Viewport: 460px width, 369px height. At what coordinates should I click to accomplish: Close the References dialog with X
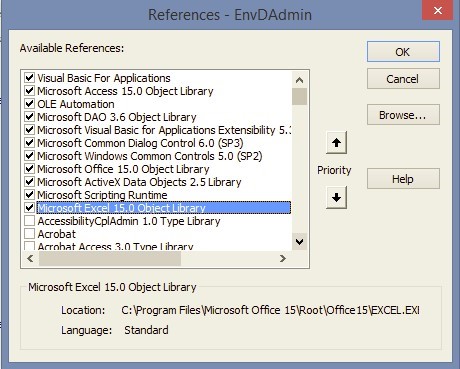(x=438, y=11)
